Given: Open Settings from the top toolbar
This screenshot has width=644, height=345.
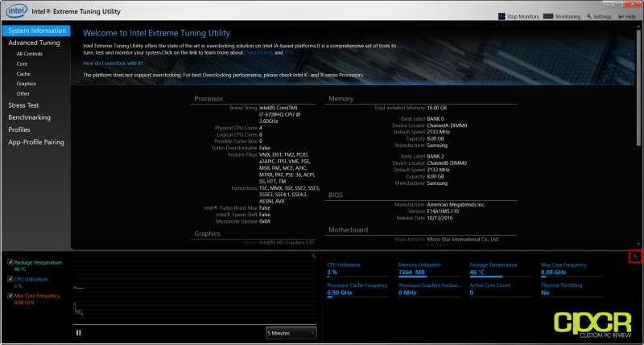Looking at the screenshot, I should 599,16.
